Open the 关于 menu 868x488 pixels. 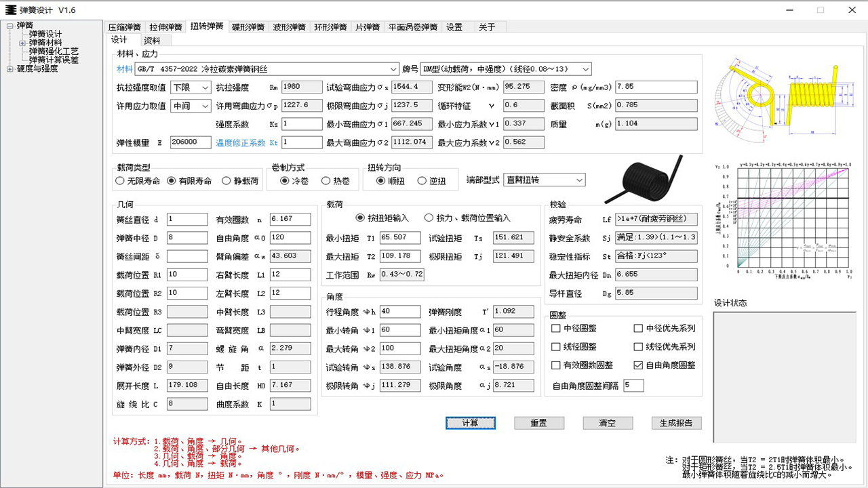coord(487,26)
